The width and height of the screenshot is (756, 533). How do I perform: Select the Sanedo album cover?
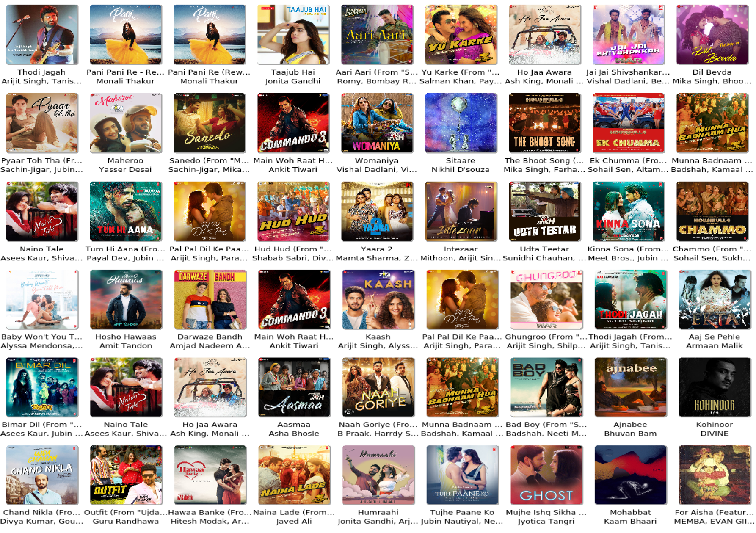pos(209,123)
